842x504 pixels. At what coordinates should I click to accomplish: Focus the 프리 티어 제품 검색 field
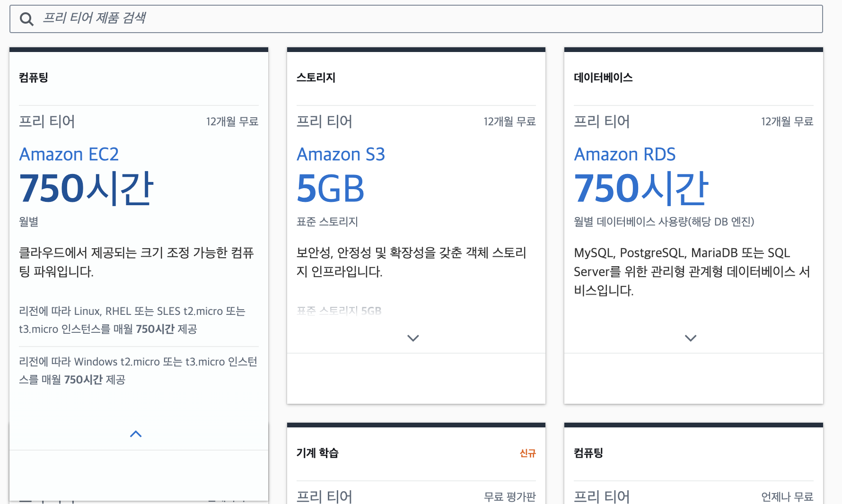tap(416, 19)
